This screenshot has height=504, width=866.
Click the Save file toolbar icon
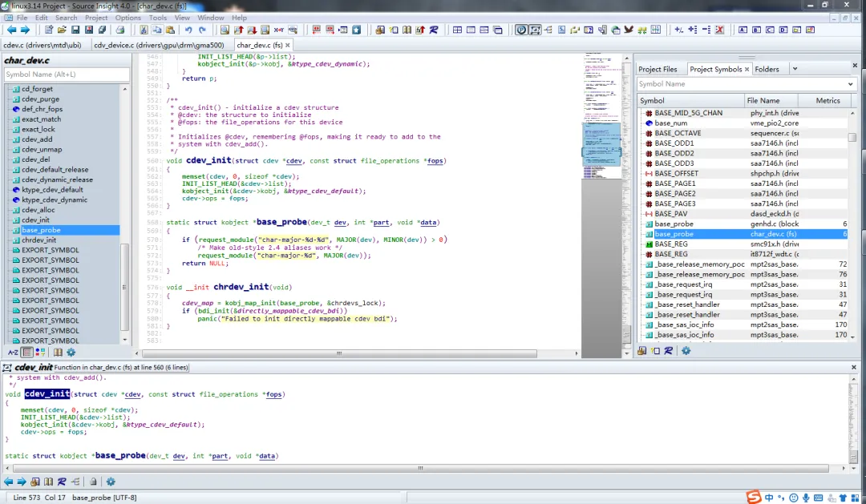click(x=75, y=30)
